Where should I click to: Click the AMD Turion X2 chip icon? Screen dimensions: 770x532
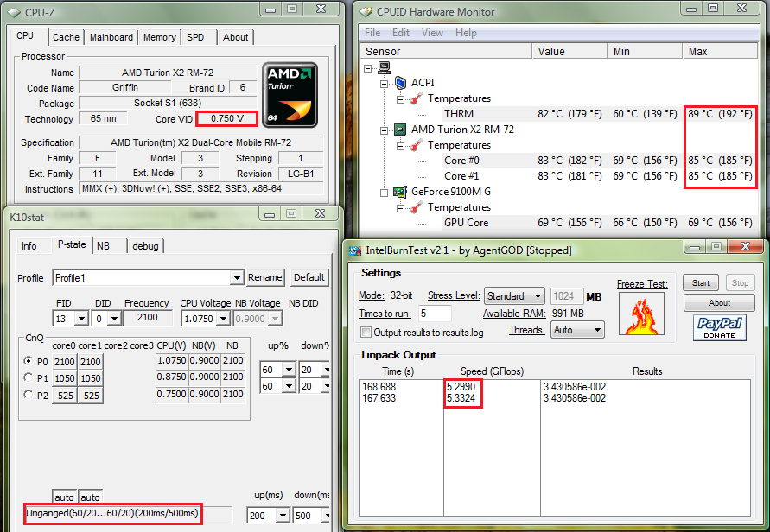[400, 130]
